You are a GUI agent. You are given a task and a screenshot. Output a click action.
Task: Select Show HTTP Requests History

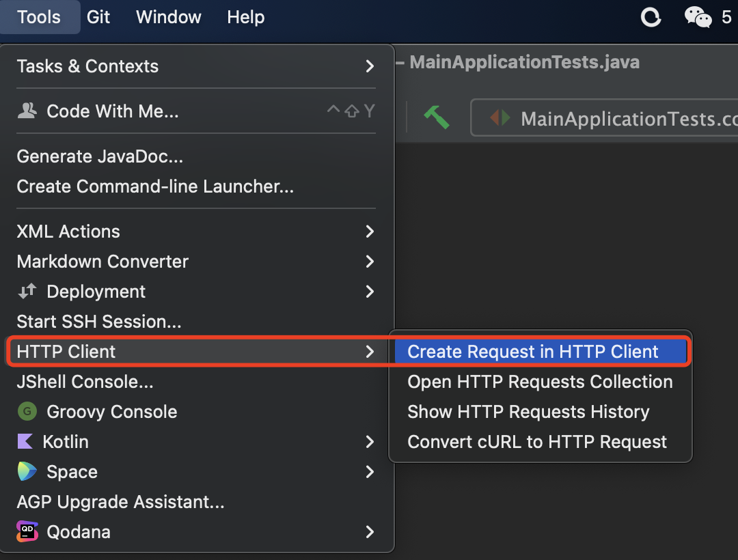click(x=528, y=412)
